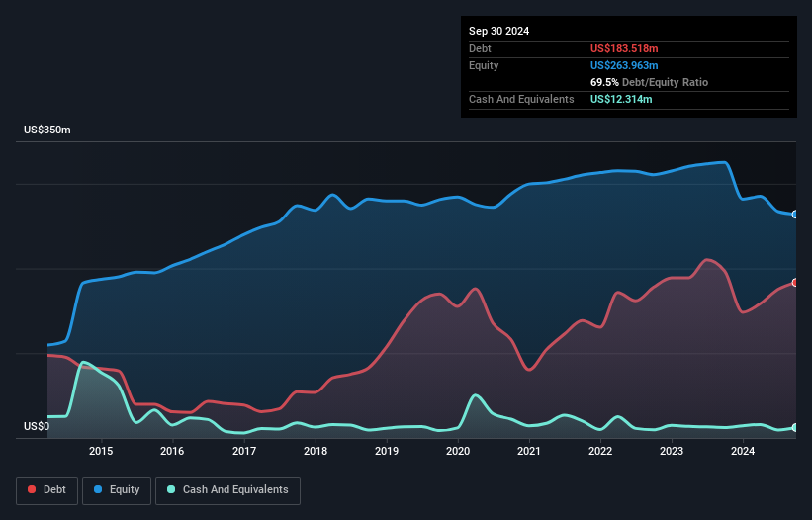Screen dimensions: 812x520
Task: Click the US$350m y-axis label
Action: [47, 130]
